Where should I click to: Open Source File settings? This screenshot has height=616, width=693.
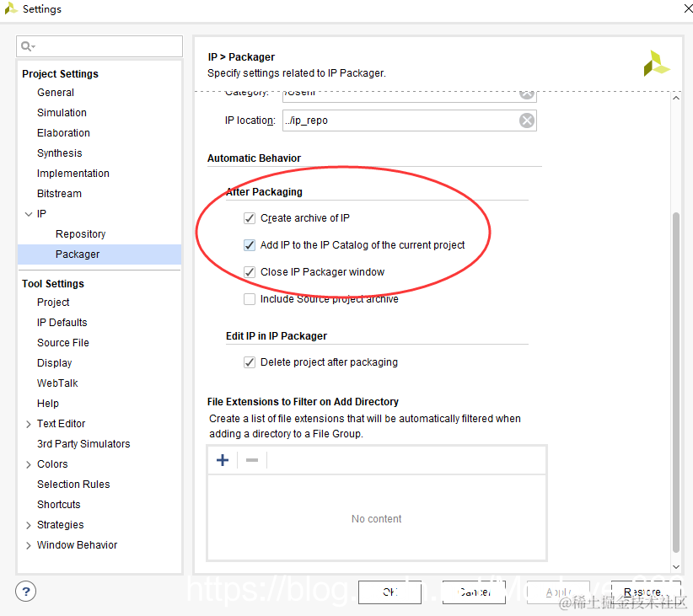(62, 343)
